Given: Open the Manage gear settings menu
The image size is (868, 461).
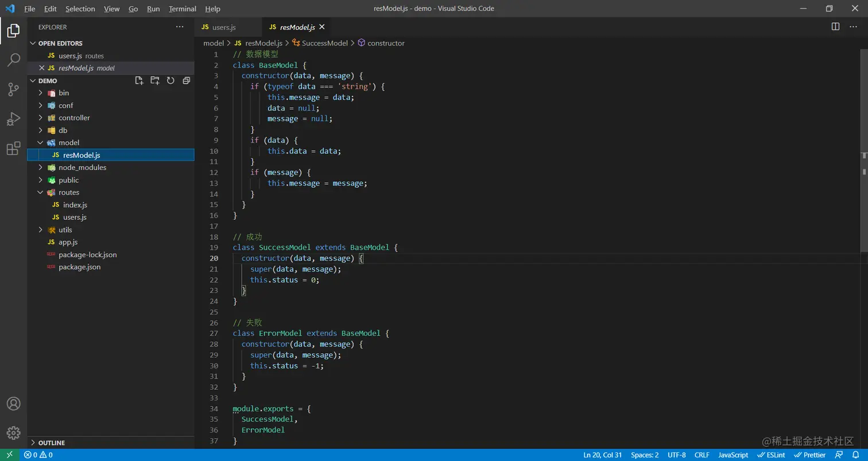Looking at the screenshot, I should click(13, 433).
